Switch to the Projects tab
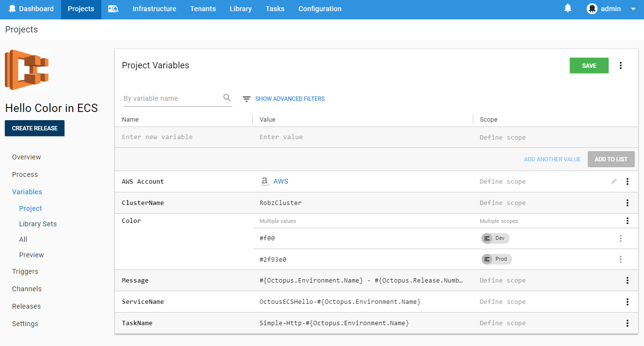 80,8
